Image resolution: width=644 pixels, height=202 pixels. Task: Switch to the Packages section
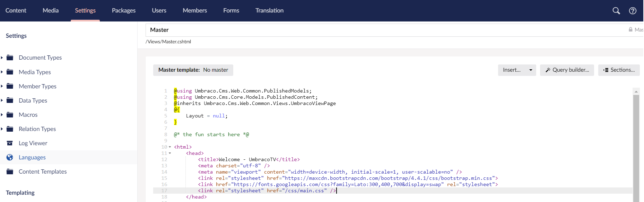(124, 11)
